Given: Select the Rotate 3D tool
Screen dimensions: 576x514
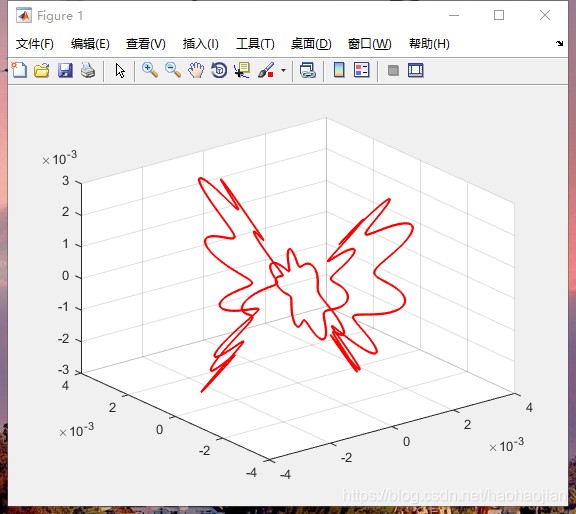Looking at the screenshot, I should point(219,70).
